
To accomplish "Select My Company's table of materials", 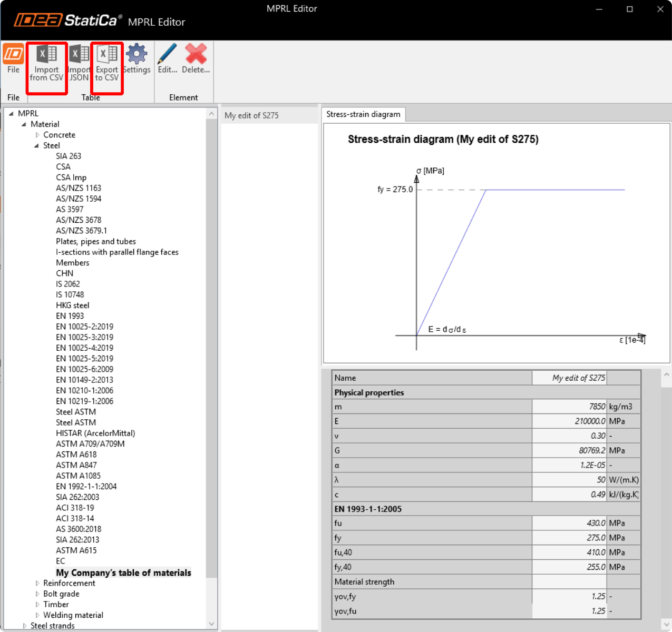I will [123, 572].
